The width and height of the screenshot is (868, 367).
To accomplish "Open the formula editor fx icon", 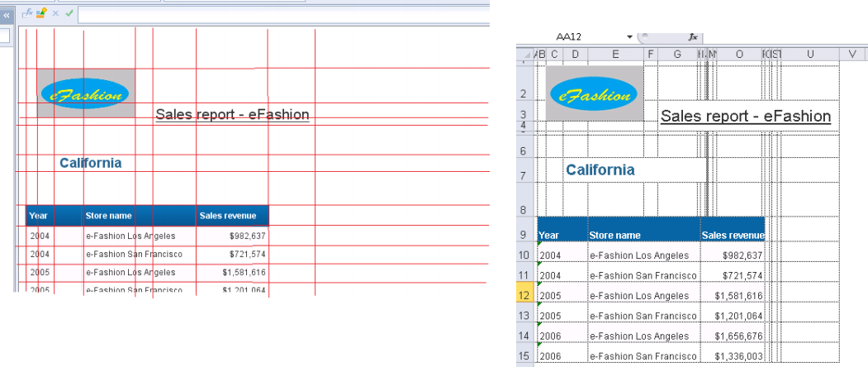I will click(x=27, y=13).
